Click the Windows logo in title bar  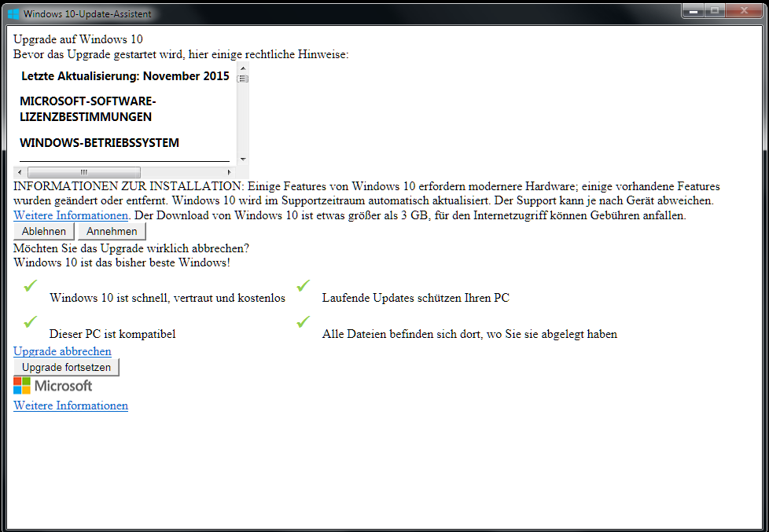click(x=13, y=13)
